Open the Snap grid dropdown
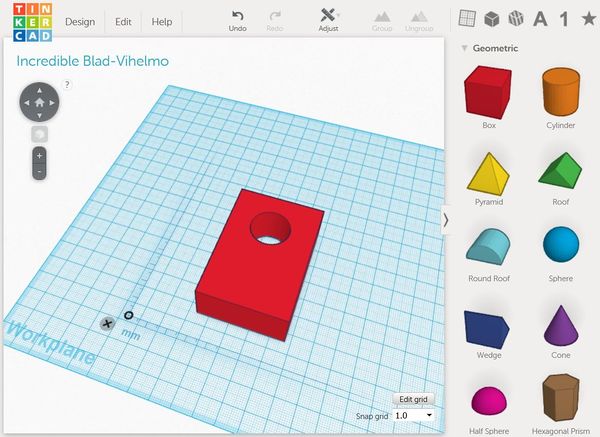Screen dimensions: 600x437 tap(414, 415)
